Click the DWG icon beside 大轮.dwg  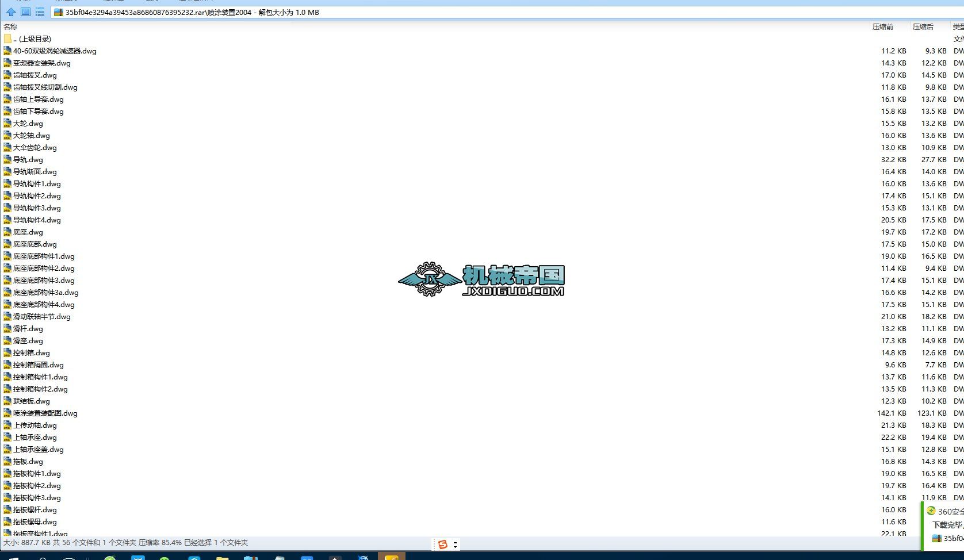[x=7, y=123]
